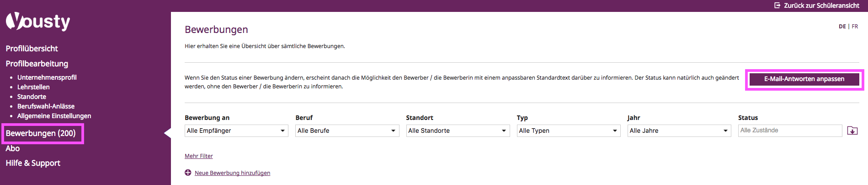The image size is (868, 185).
Task: Switch language to FR
Action: click(855, 27)
